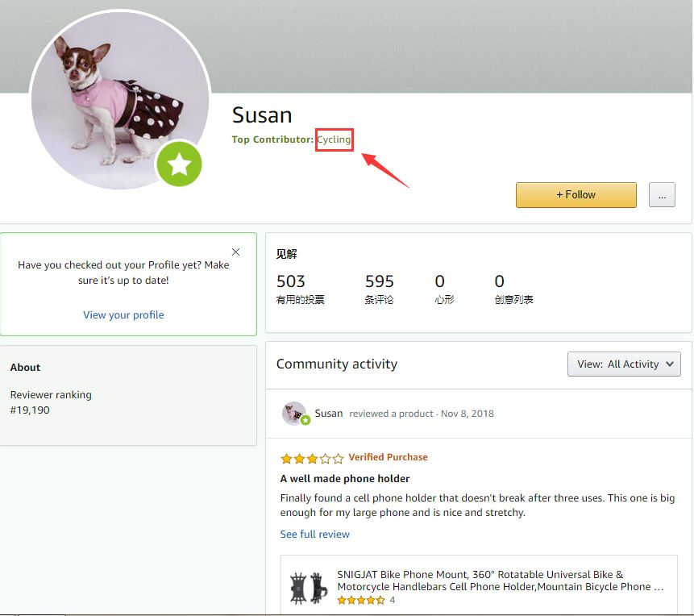Open the View your profile link
Viewport: 694px width, 616px height.
coord(123,315)
